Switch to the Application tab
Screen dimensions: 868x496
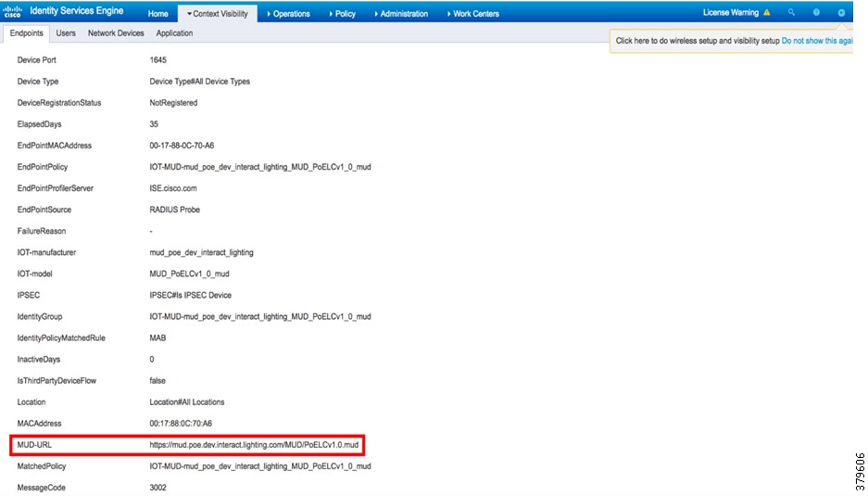(174, 33)
